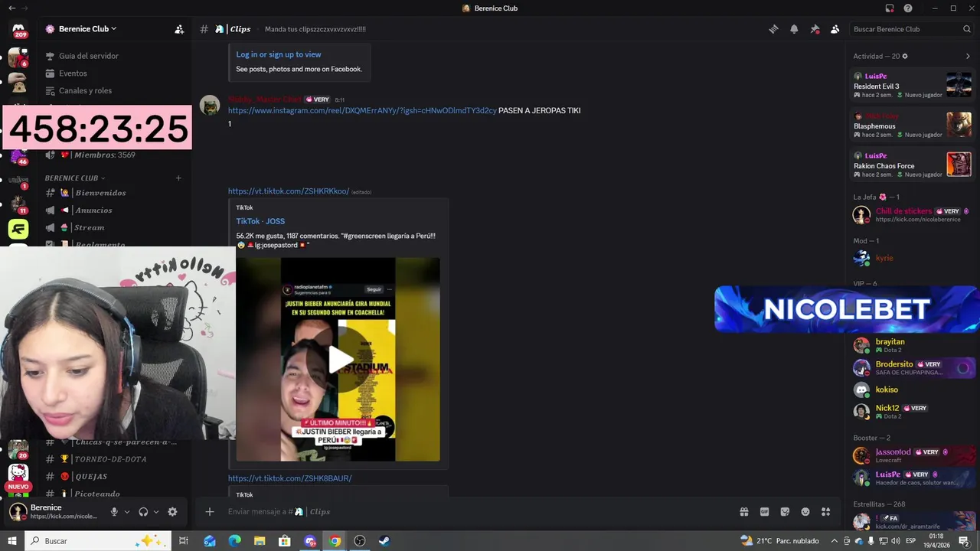Open the Blasphemous activity card
Image resolution: width=980 pixels, height=551 pixels.
[x=913, y=124]
